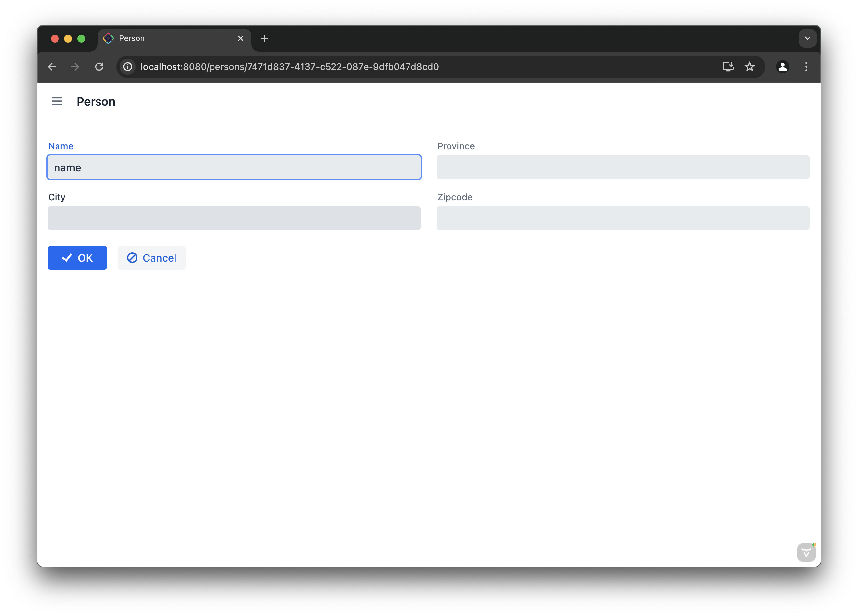Open the hamburger navigation menu

[x=57, y=101]
